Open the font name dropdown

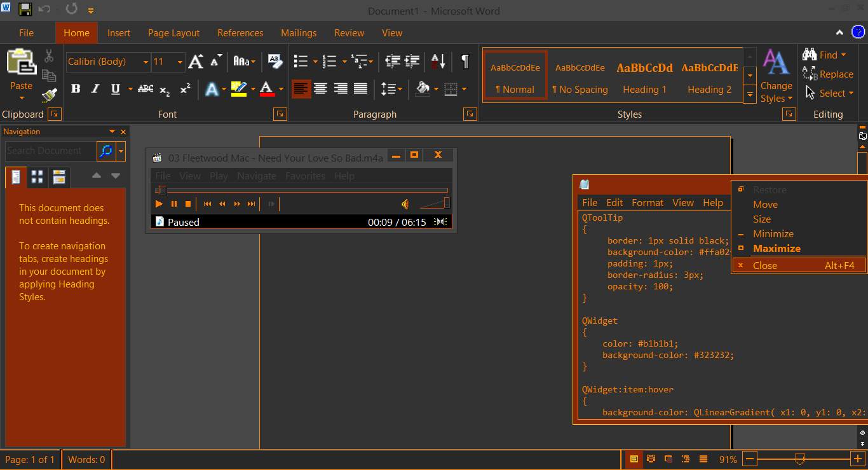click(146, 62)
